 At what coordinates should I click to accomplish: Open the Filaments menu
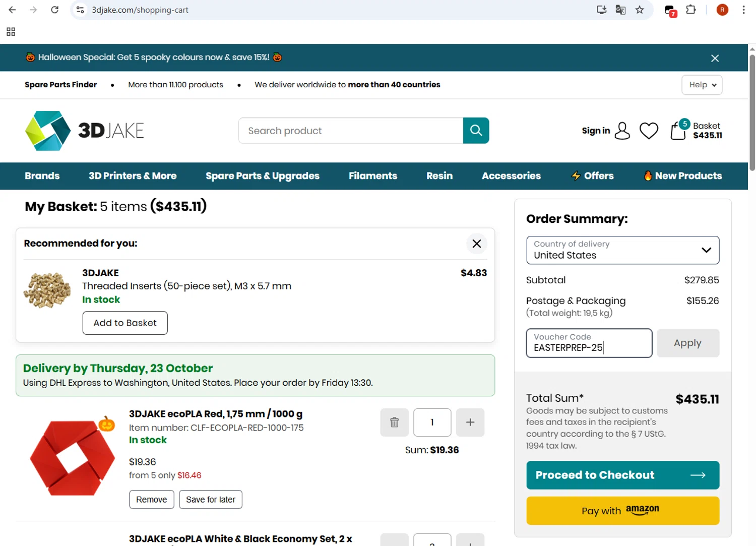coord(373,176)
